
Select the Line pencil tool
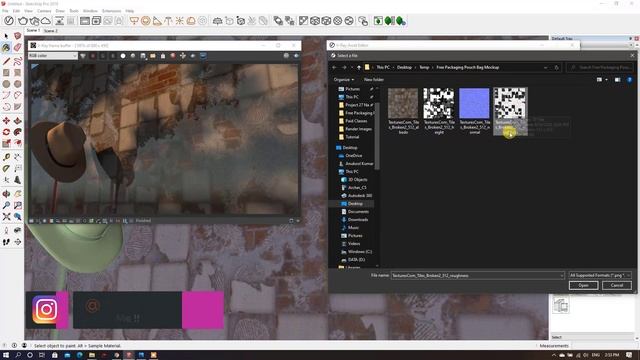click(x=6, y=62)
